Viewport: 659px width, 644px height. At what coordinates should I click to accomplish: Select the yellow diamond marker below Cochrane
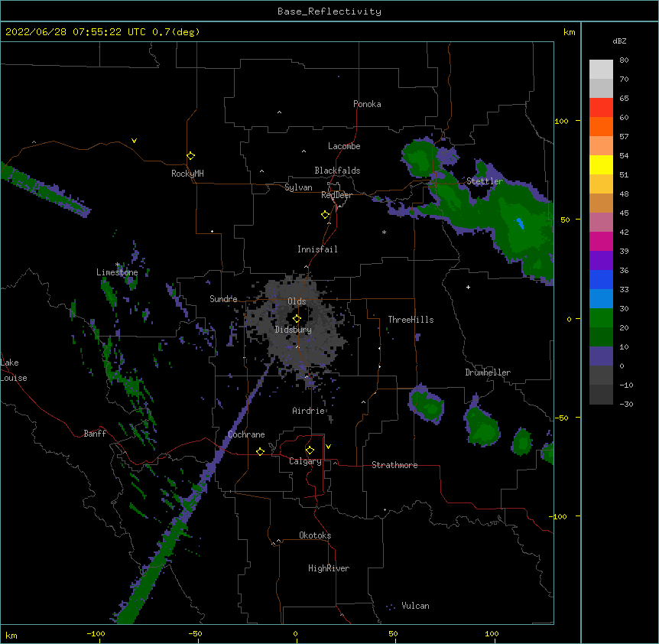tap(260, 451)
